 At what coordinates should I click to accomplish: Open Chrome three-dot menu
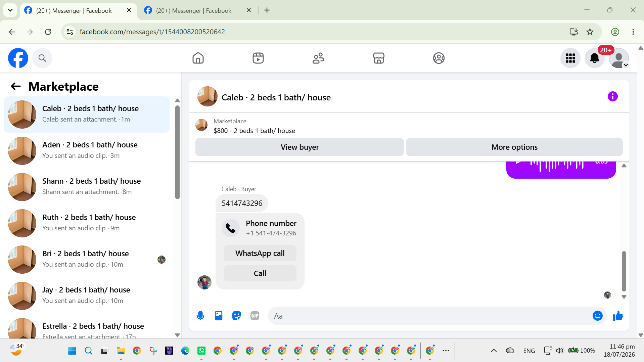point(633,32)
